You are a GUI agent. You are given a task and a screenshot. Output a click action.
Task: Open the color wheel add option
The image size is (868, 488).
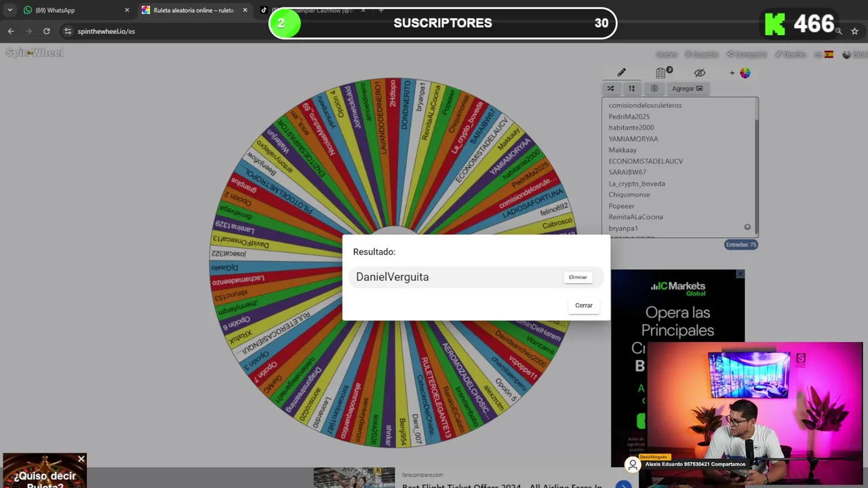[741, 73]
